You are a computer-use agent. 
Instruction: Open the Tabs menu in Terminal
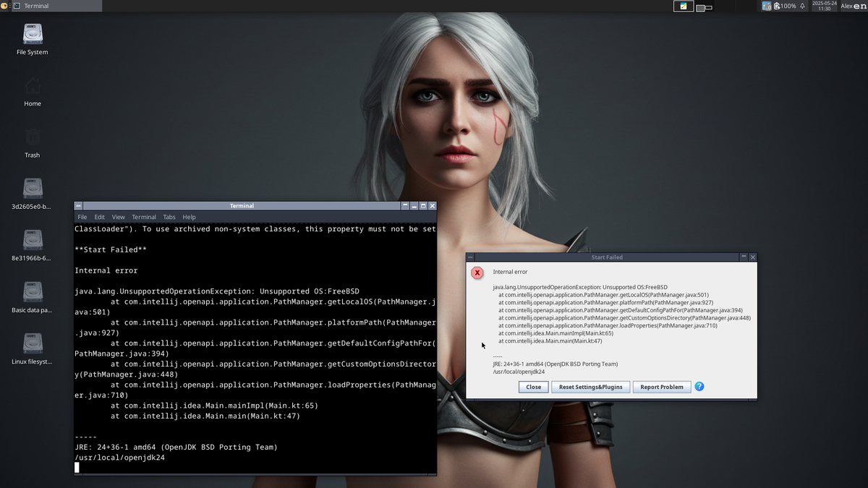click(x=169, y=217)
